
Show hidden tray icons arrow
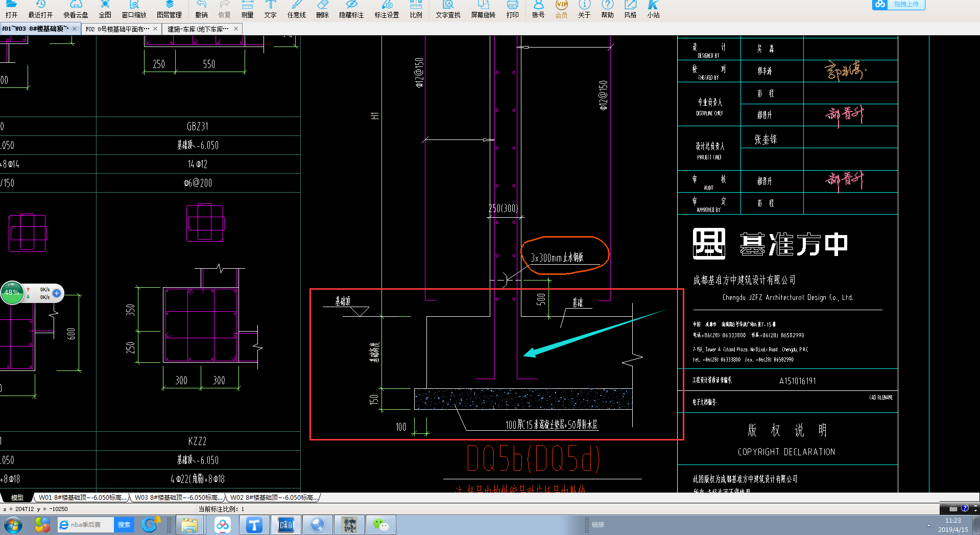click(928, 525)
